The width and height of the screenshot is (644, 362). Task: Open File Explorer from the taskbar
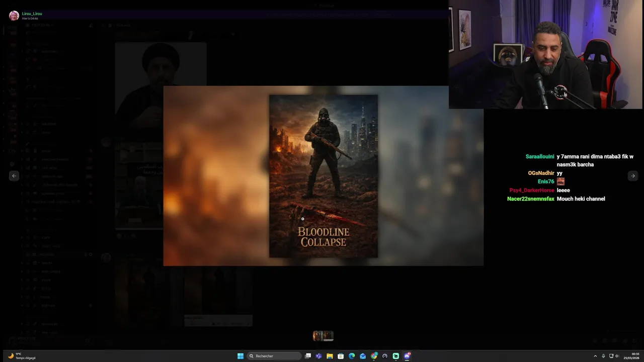330,356
